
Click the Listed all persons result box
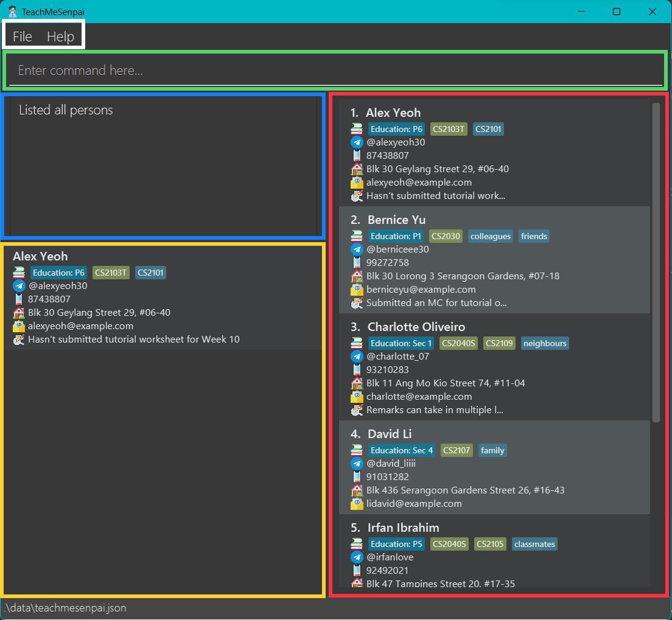pos(163,166)
